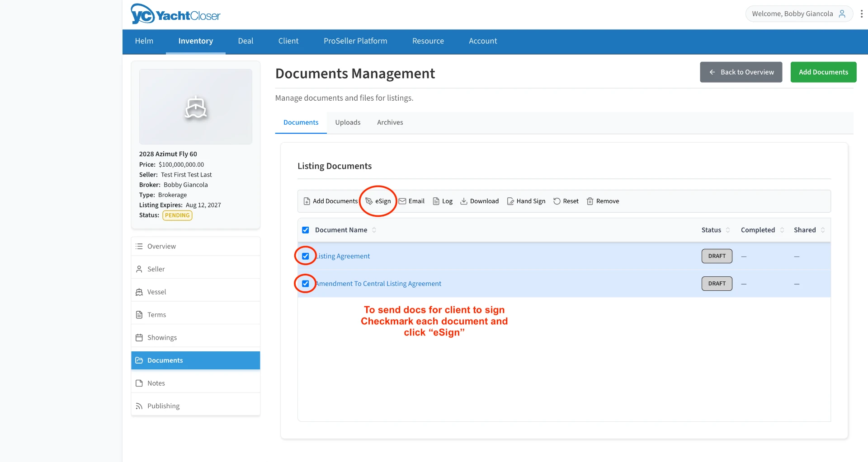Open the Listing Agreement link
Image resolution: width=868 pixels, height=462 pixels.
(343, 256)
